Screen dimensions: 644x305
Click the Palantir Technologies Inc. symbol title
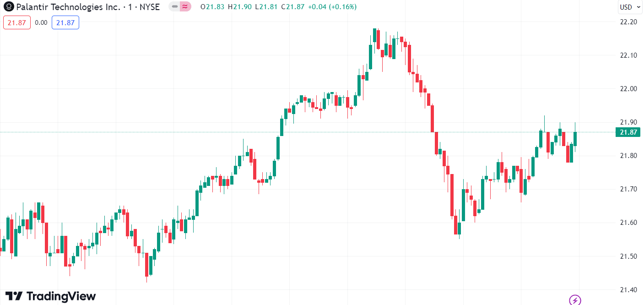click(x=69, y=7)
